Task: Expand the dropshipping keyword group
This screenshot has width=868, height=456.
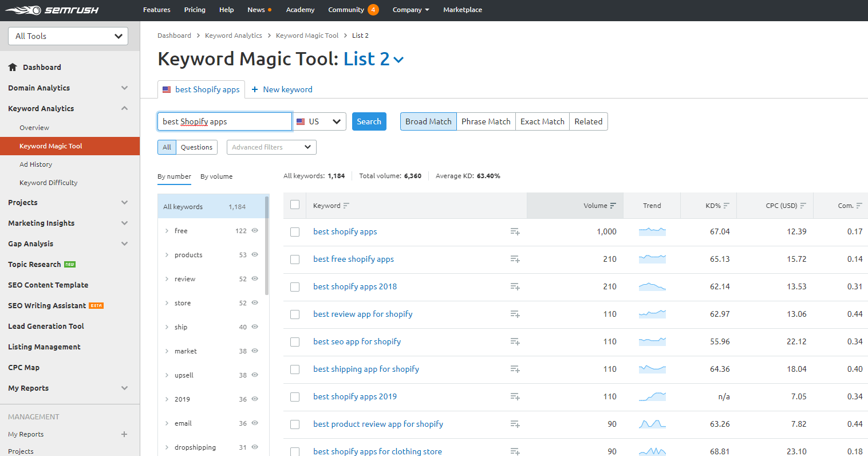Action: [167, 447]
